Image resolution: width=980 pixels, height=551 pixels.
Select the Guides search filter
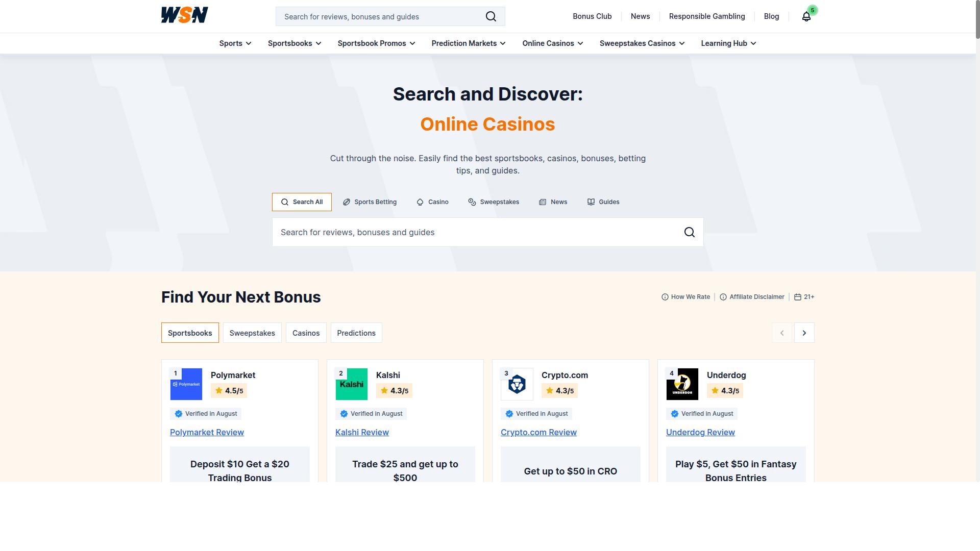pos(603,202)
